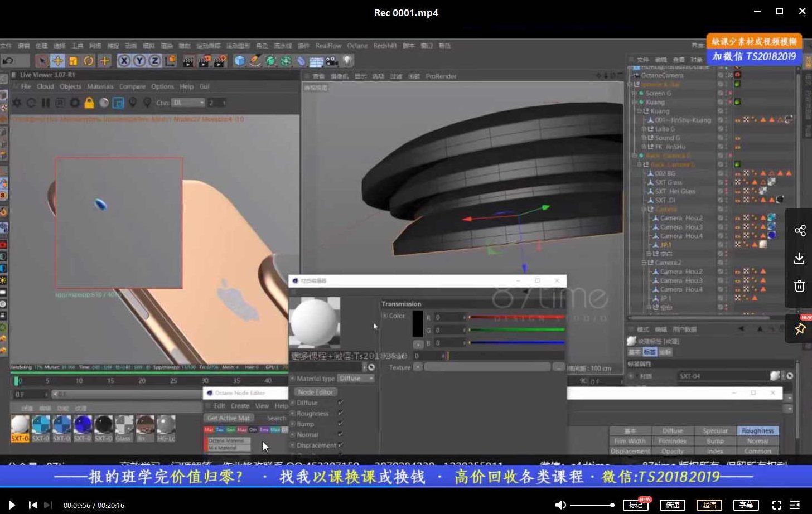This screenshot has height=514, width=812.
Task: Click the Octane Live Viewer lock icon
Action: (90, 103)
